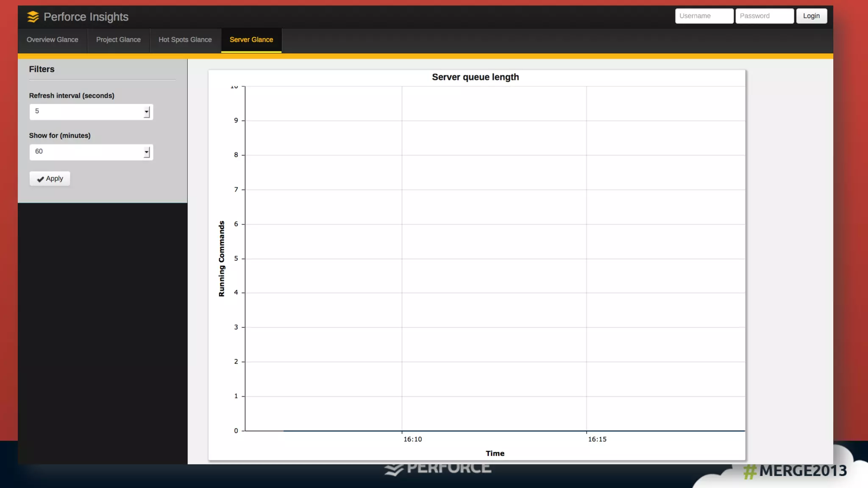This screenshot has width=868, height=488.
Task: Select the Server Glance tab
Action: click(x=251, y=40)
